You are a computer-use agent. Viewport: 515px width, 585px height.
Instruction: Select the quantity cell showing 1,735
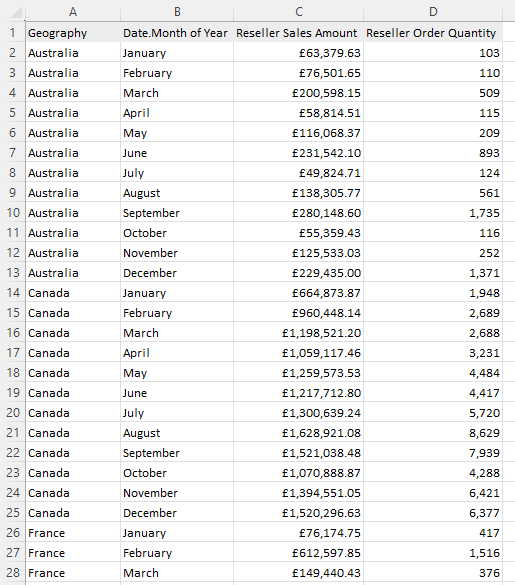[433, 213]
